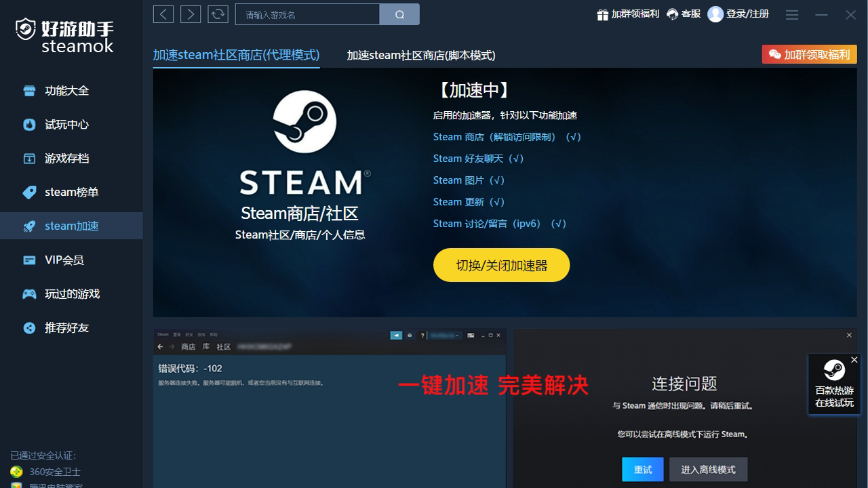Open the hamburger menu at top right

tap(792, 14)
